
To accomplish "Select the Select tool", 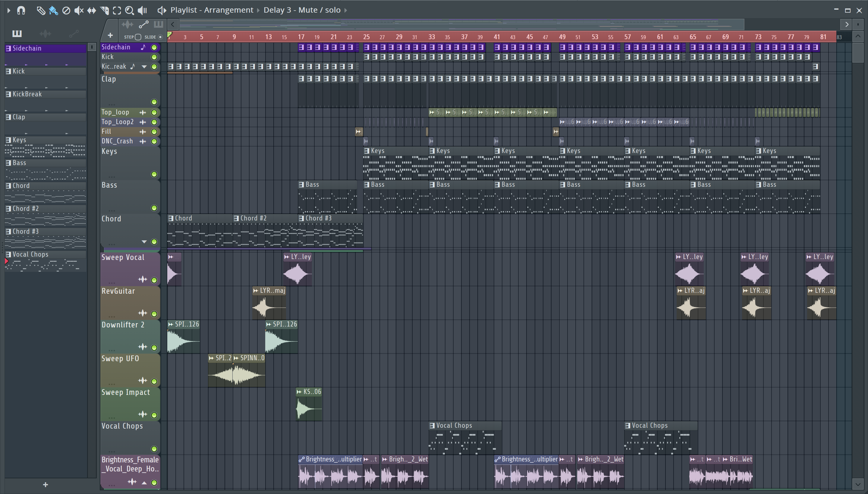I will coord(117,11).
